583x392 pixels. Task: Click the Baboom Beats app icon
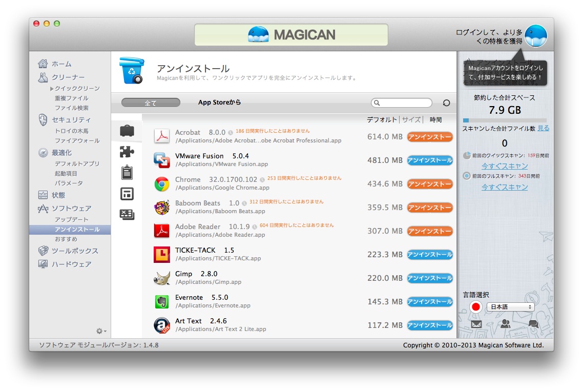162,207
